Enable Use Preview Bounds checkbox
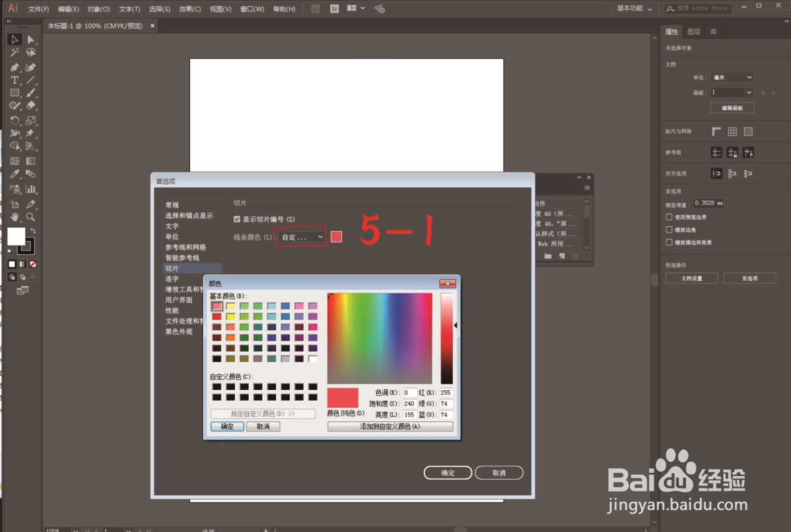791x532 pixels. [x=669, y=217]
